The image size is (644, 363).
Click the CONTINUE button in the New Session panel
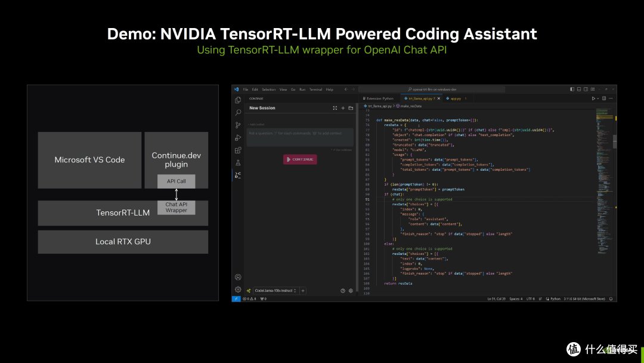tap(300, 159)
